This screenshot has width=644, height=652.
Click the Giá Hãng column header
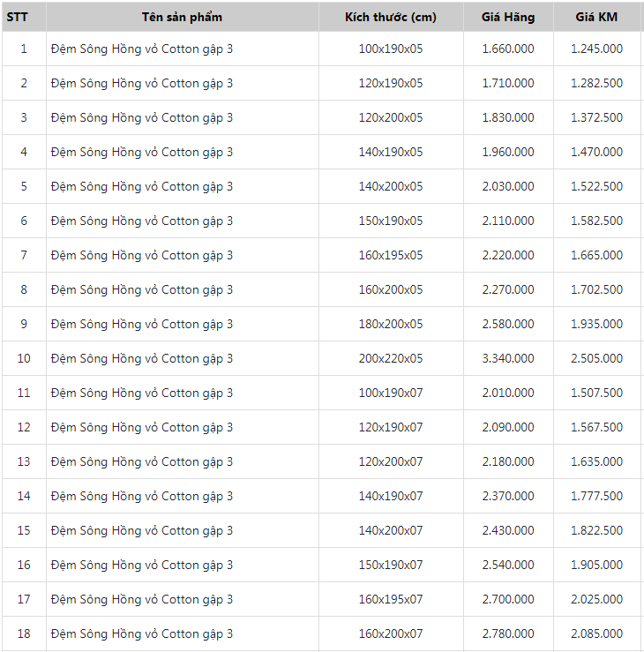(x=507, y=17)
